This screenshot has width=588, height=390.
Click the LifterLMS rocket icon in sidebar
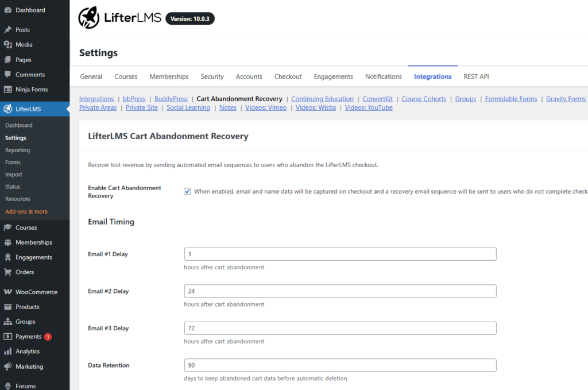point(7,109)
